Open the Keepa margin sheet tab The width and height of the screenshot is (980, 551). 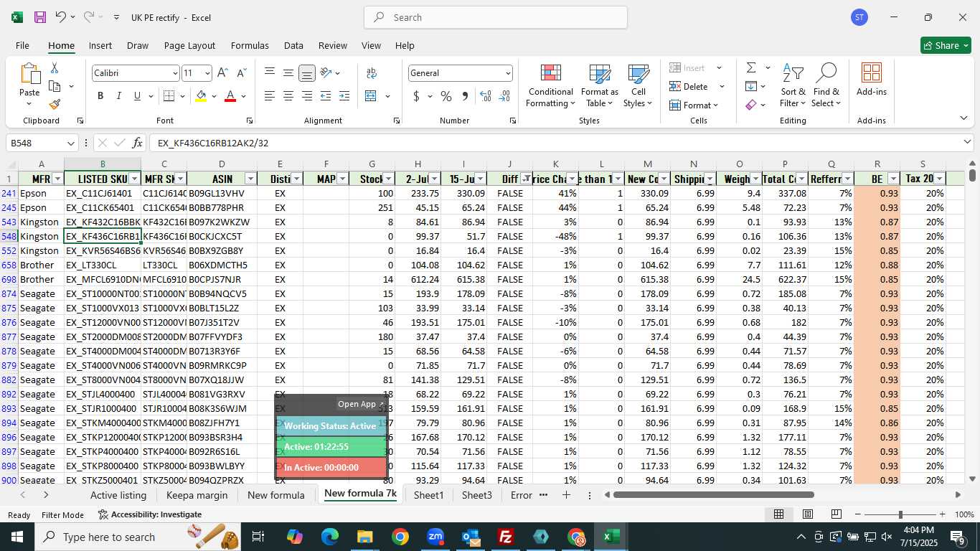[x=197, y=495]
